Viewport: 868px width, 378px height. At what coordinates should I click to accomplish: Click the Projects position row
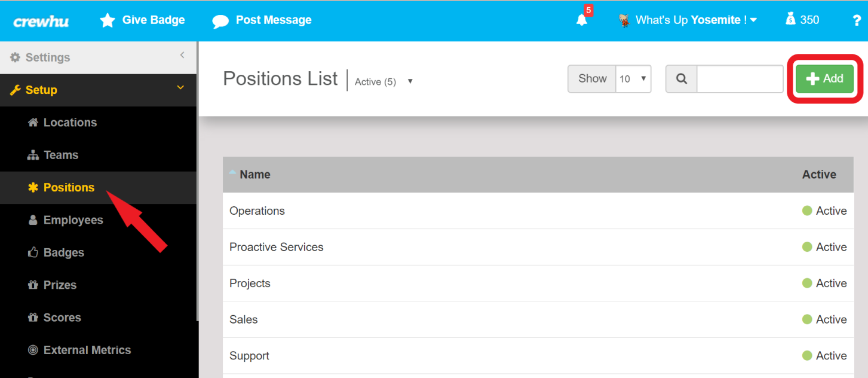[538, 283]
